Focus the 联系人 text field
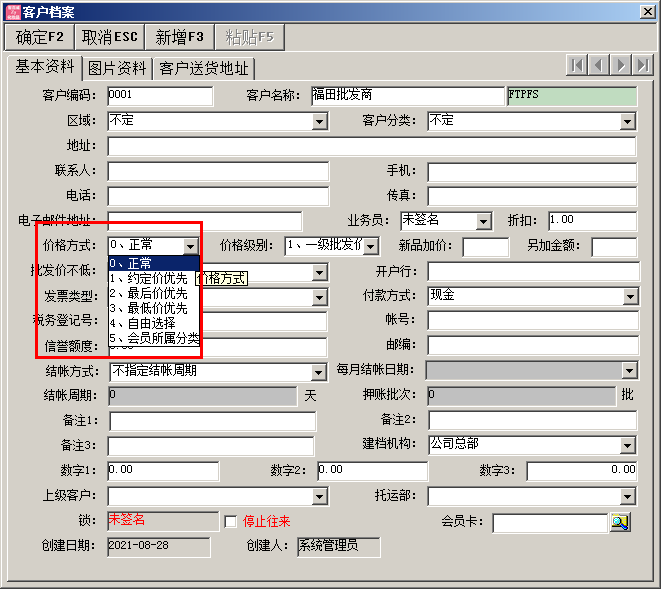661x589 pixels. pyautogui.click(x=218, y=171)
